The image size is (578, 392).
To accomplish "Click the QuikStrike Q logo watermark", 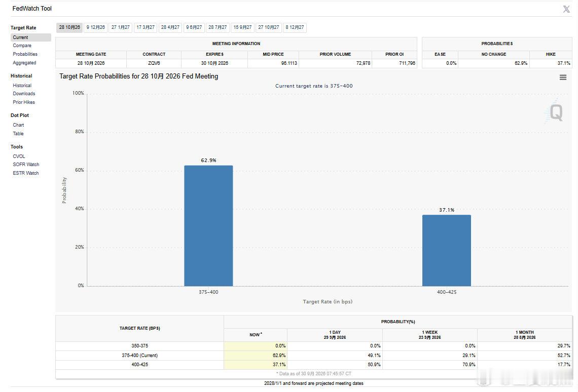I will coord(555,111).
